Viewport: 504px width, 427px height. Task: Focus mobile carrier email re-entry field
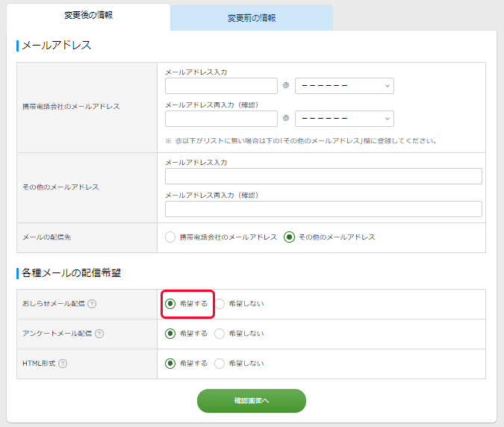[x=221, y=119]
